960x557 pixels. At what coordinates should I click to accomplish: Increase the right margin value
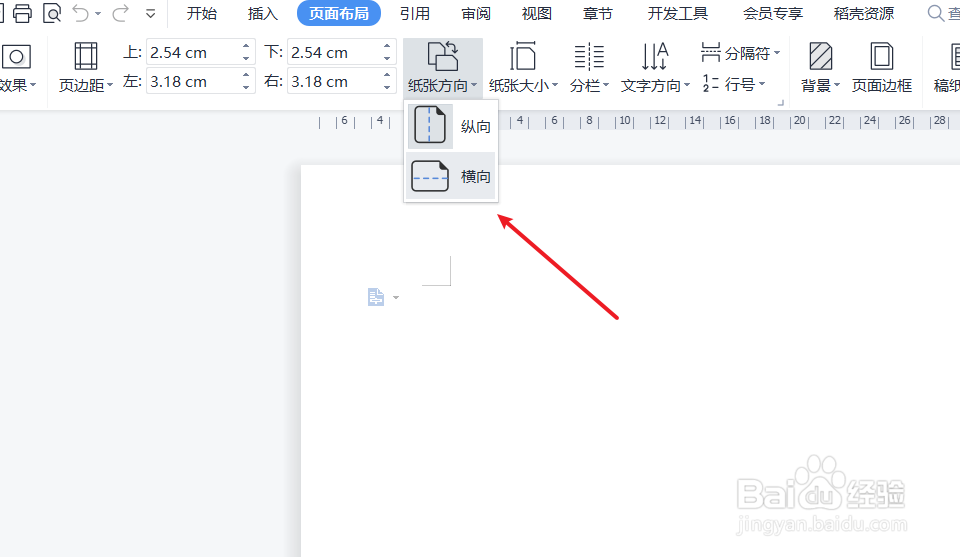pos(387,75)
